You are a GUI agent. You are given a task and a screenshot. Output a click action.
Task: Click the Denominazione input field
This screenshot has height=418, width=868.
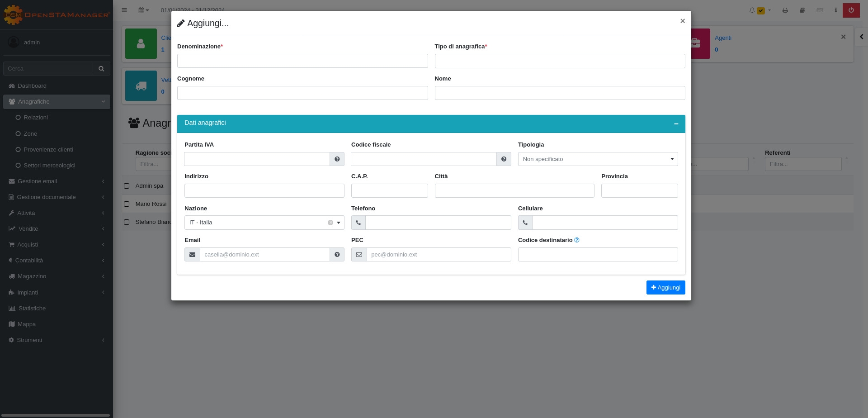click(302, 61)
